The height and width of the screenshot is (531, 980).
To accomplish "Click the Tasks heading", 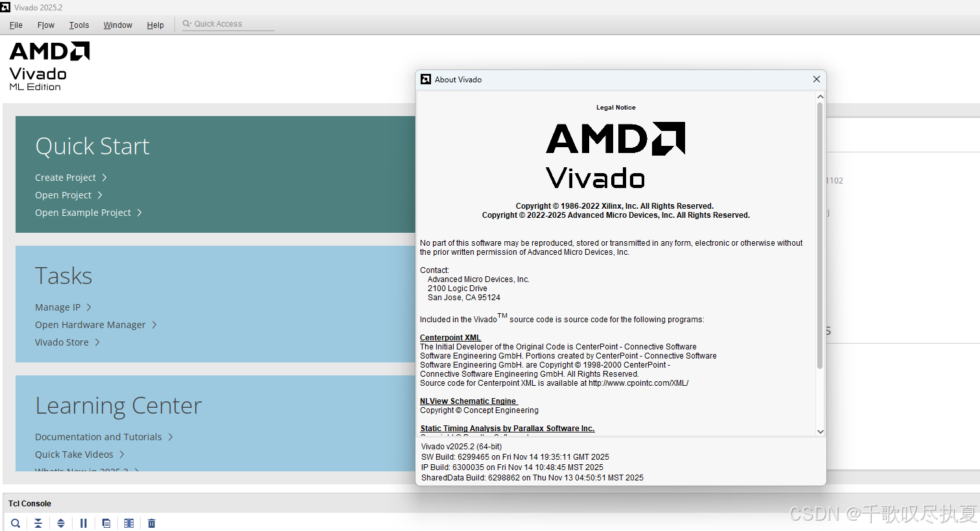I will click(x=64, y=276).
